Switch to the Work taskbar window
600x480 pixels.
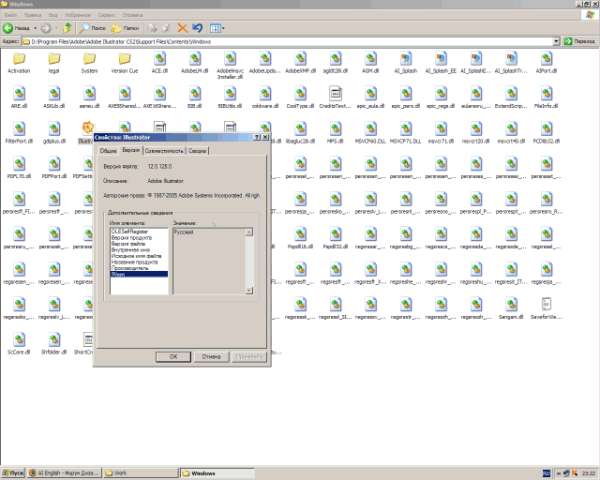(140, 473)
